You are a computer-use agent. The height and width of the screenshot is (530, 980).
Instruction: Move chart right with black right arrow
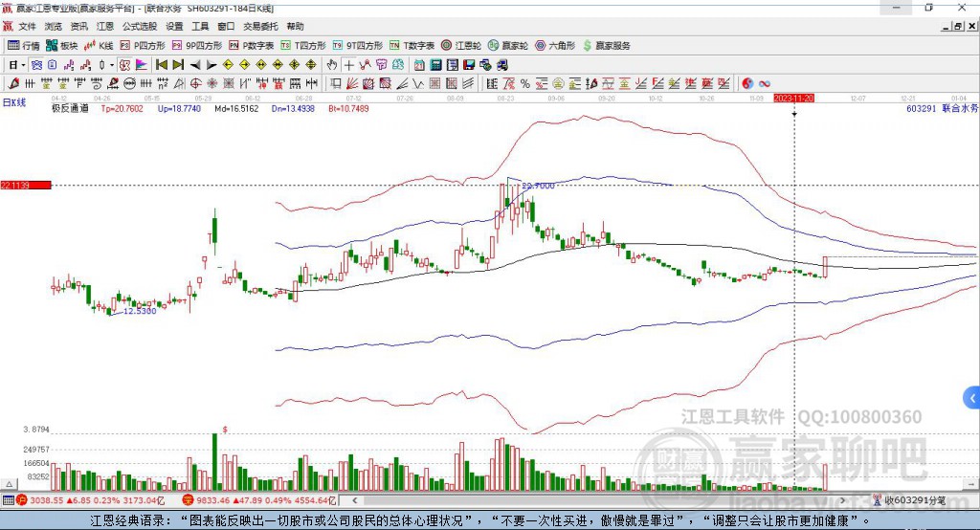212,65
